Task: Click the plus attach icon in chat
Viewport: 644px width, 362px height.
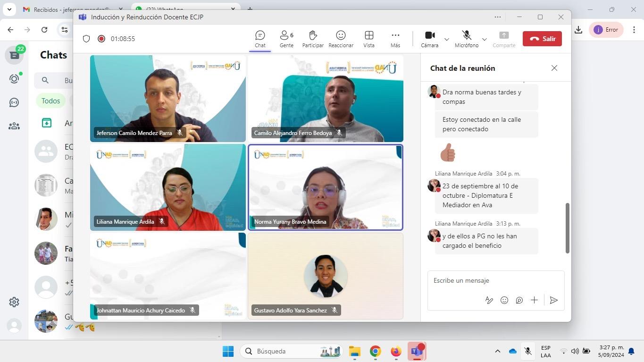Action: [x=534, y=300]
